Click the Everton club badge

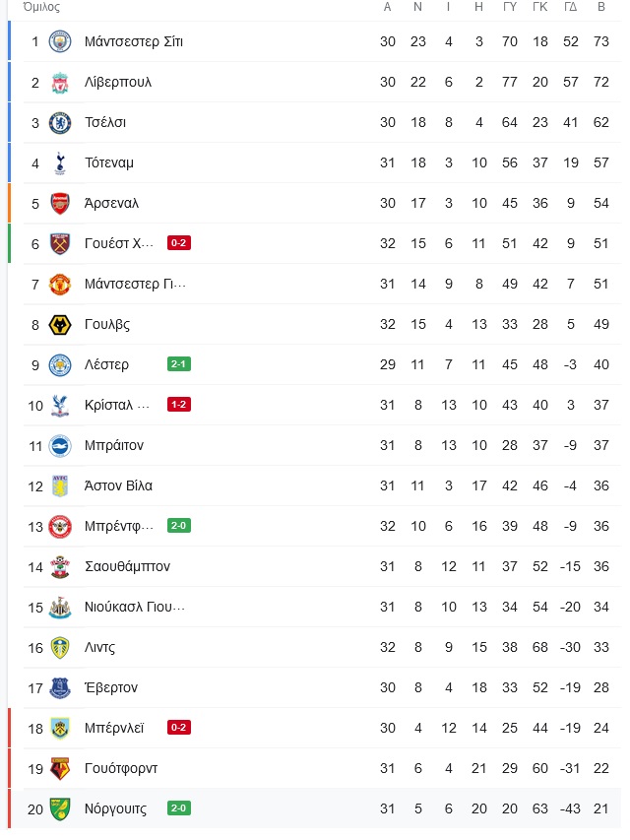click(x=60, y=688)
